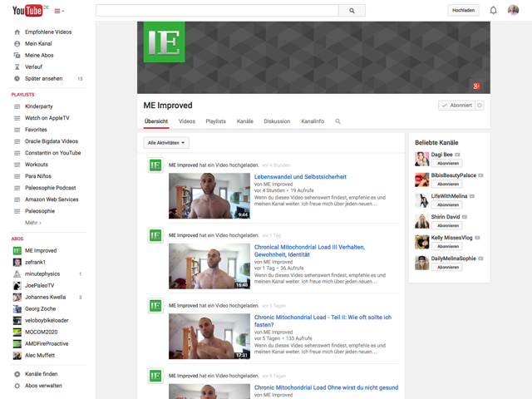This screenshot has width=532, height=399.
Task: Open Watch on AppleTV playlist
Action: 47,118
